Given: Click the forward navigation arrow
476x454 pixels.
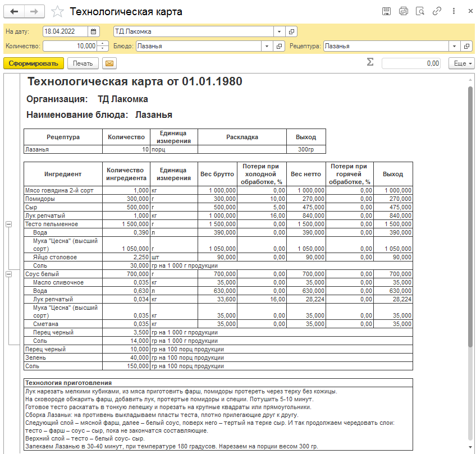Looking at the screenshot, I should coord(34,11).
